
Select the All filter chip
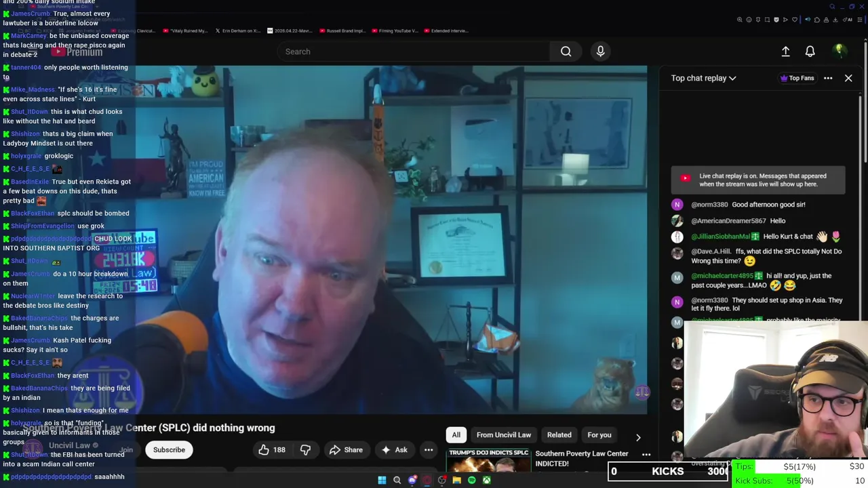pos(456,435)
